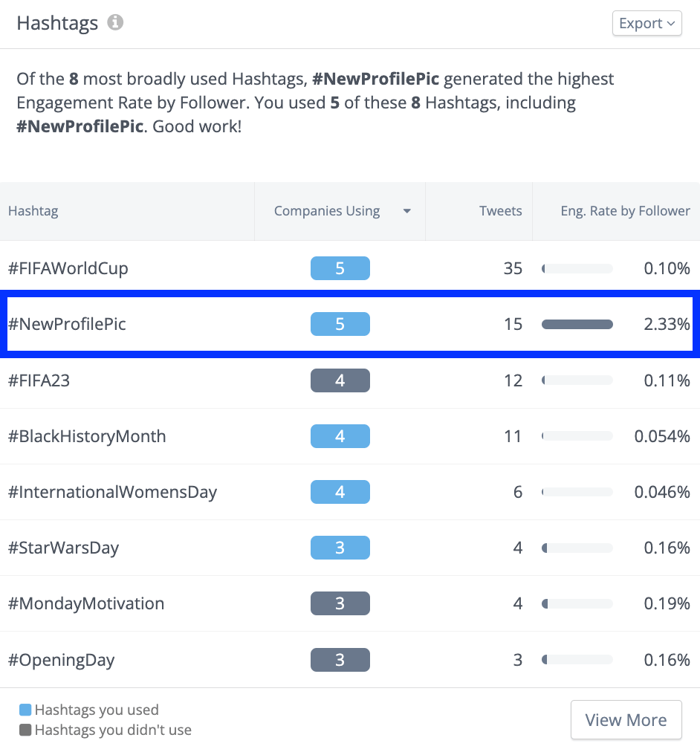The width and height of the screenshot is (700, 752).
Task: Click the badge next to #InternationalWomensDay
Action: 340,492
